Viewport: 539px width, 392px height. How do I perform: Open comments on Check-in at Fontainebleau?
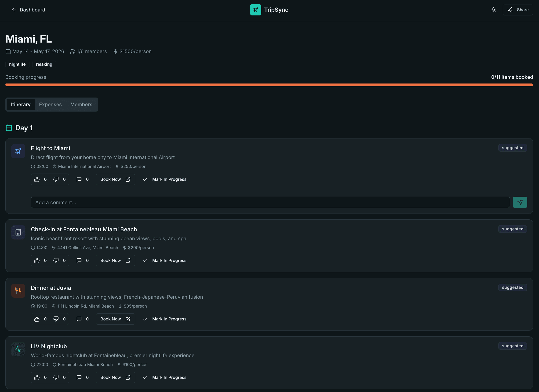point(83,261)
